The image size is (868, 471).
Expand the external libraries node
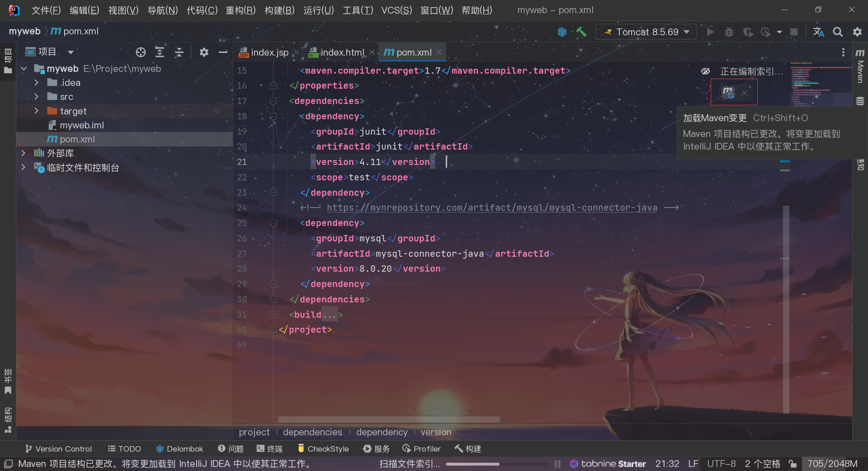pyautogui.click(x=24, y=153)
